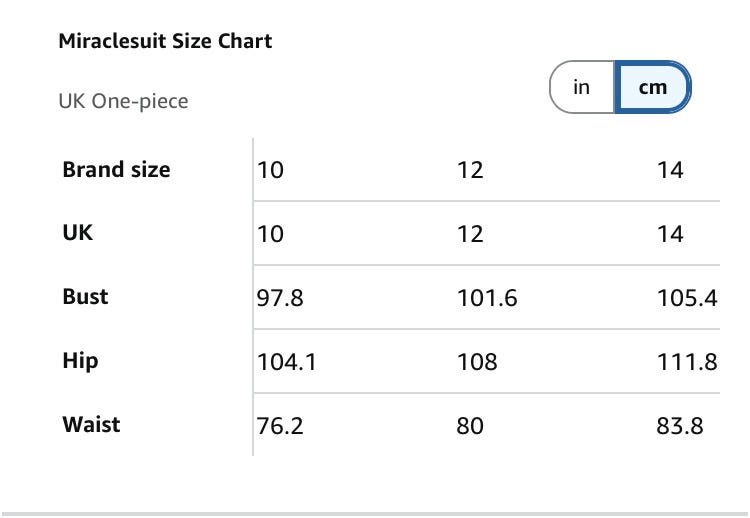Screen dimensions: 750x518
Task: Click the UK One-piece subtitle
Action: click(123, 101)
